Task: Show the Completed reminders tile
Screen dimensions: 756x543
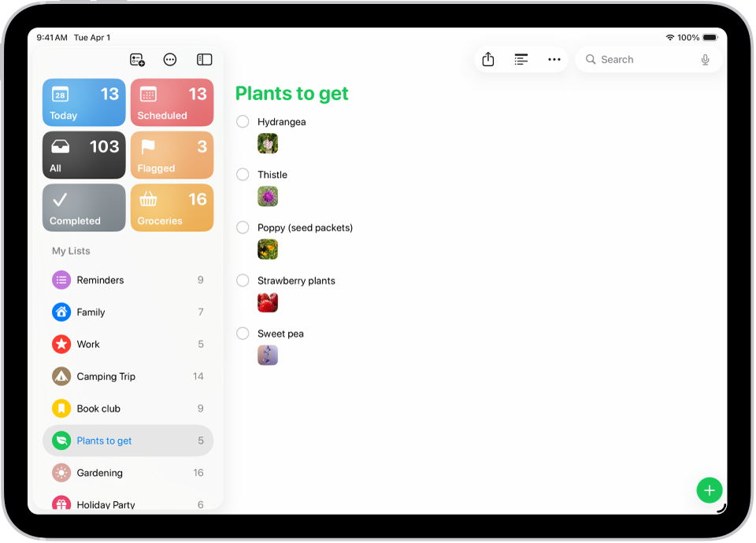Action: [x=83, y=207]
